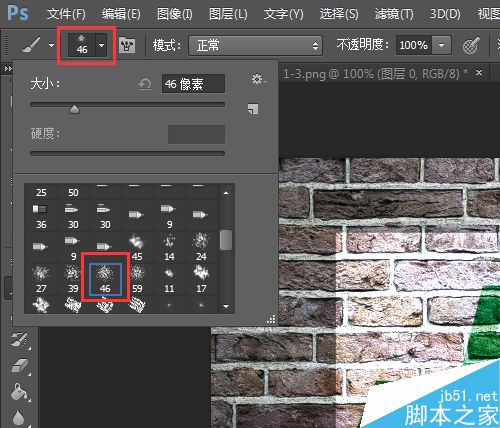Select the 50 brush preset

(73, 192)
